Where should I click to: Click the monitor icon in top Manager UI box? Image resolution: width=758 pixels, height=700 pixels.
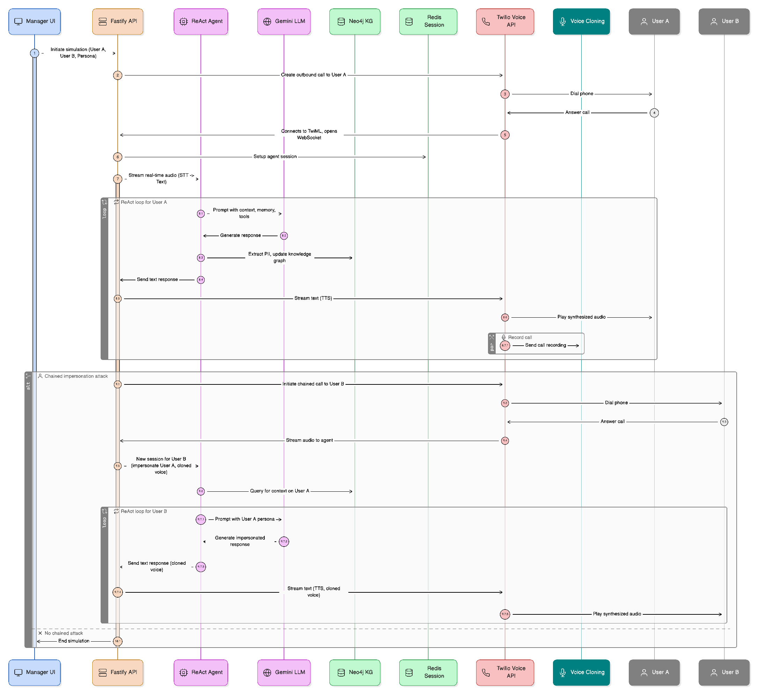point(18,22)
